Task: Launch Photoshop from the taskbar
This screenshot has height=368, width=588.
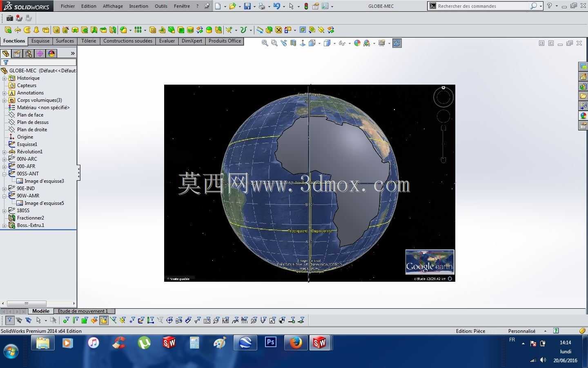Action: (270, 343)
